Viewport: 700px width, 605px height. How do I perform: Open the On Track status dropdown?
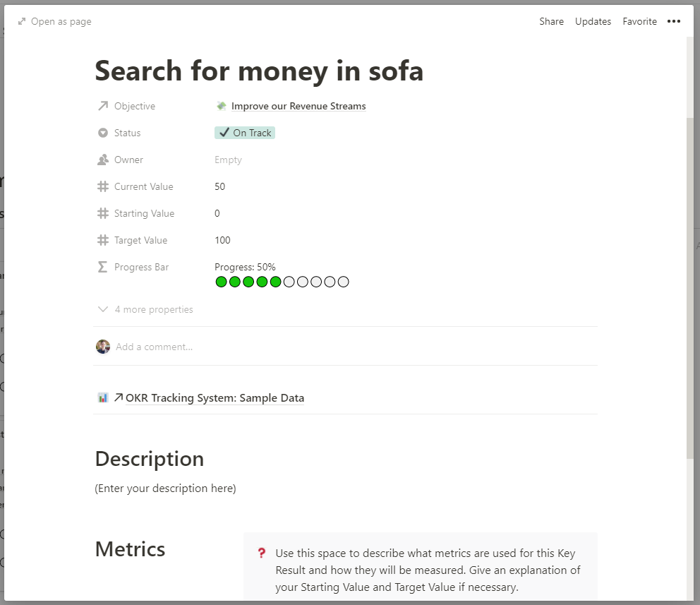tap(245, 133)
